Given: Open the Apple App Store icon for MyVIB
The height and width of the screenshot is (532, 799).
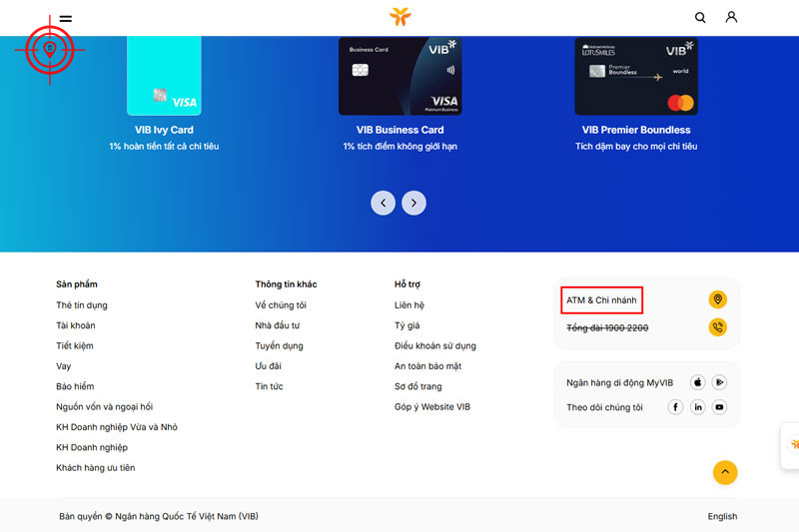Looking at the screenshot, I should (697, 382).
